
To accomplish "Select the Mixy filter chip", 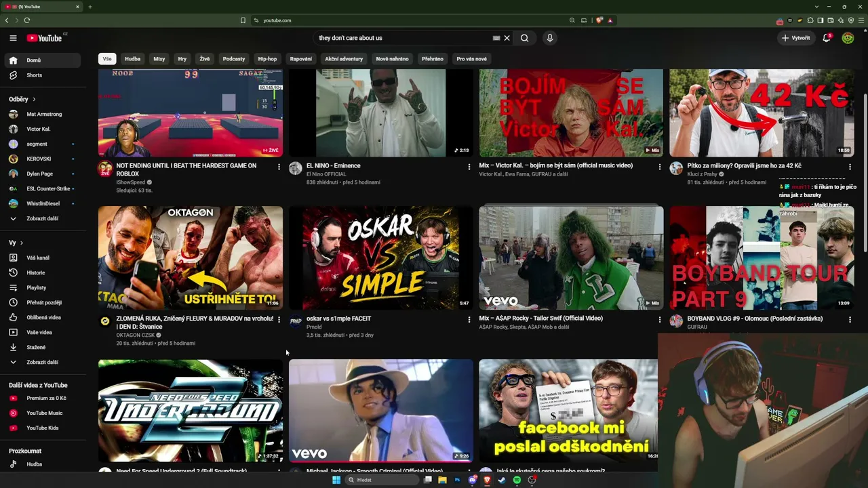I will [x=159, y=59].
